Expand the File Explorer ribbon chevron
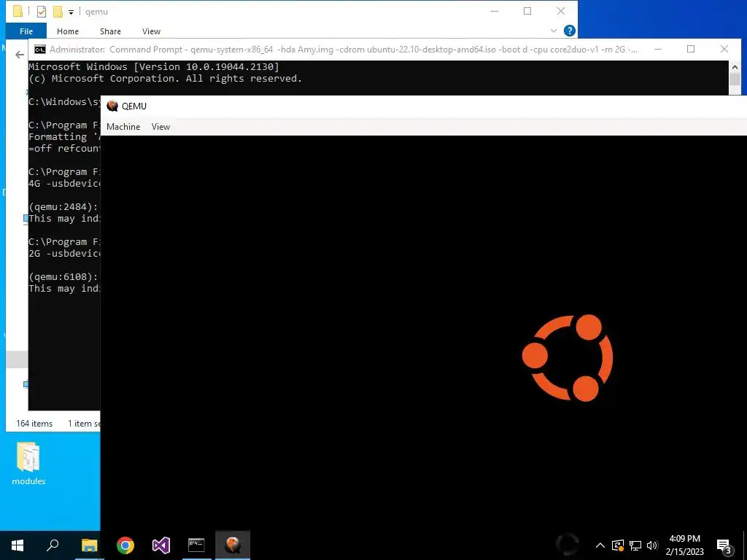The height and width of the screenshot is (560, 747). coord(554,31)
